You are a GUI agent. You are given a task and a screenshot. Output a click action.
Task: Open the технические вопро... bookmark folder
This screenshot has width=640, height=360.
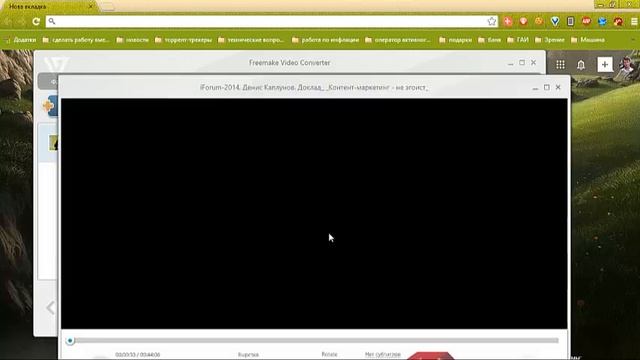point(251,40)
